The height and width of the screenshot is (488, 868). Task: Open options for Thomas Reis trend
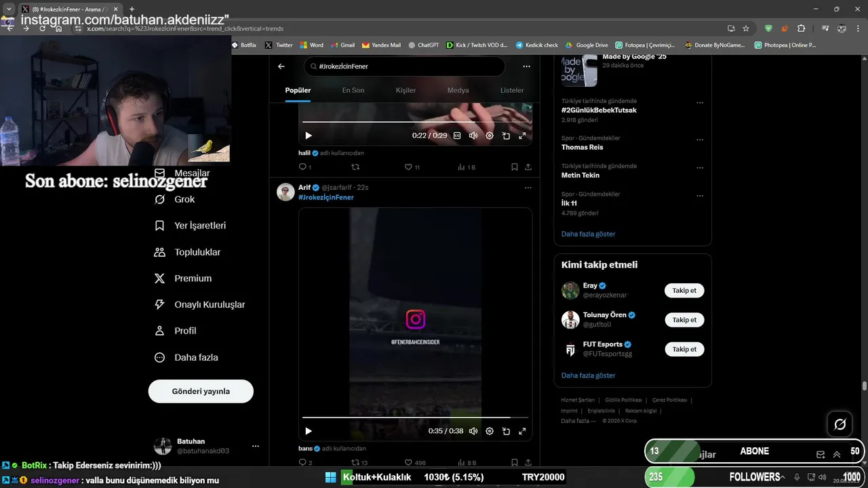coord(700,140)
